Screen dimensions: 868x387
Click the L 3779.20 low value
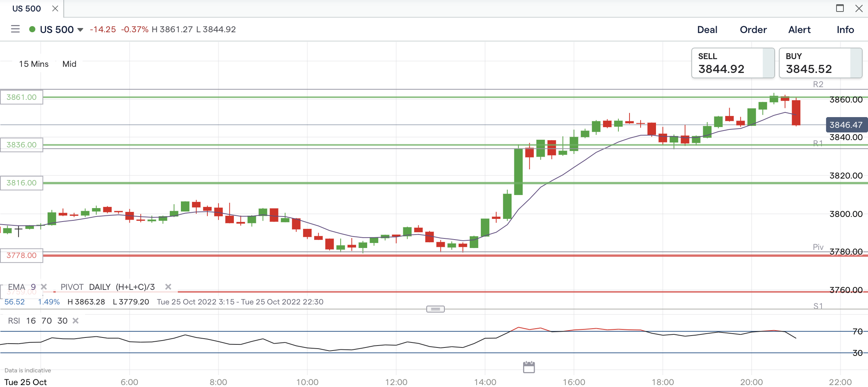pos(131,302)
